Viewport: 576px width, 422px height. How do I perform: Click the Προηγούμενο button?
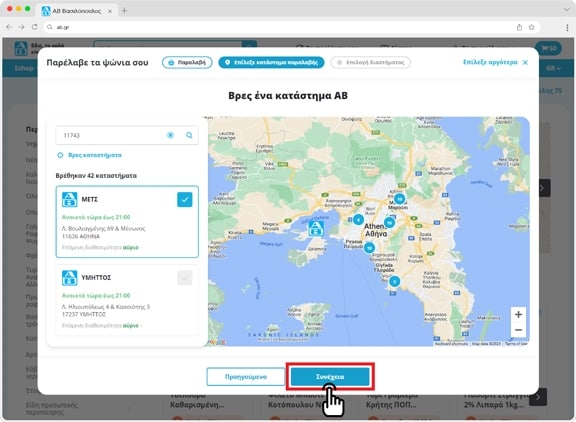pyautogui.click(x=246, y=377)
